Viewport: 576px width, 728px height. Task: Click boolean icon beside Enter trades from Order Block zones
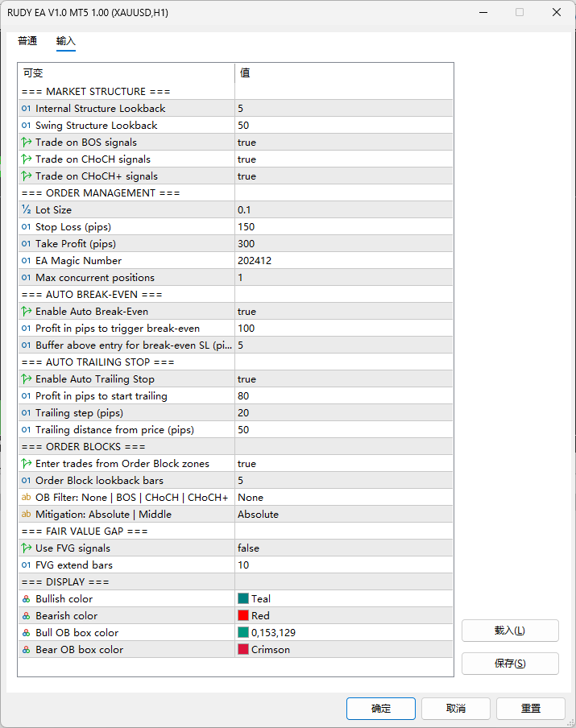[26, 463]
